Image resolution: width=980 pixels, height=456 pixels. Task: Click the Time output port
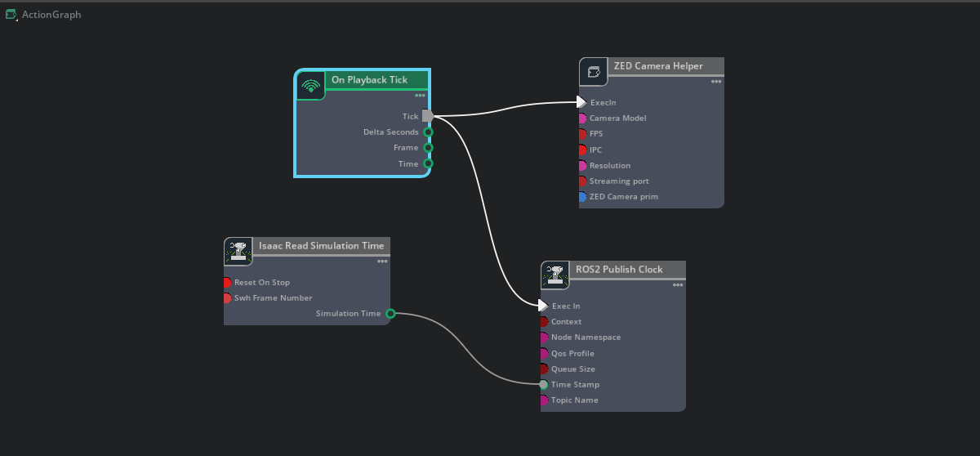428,163
